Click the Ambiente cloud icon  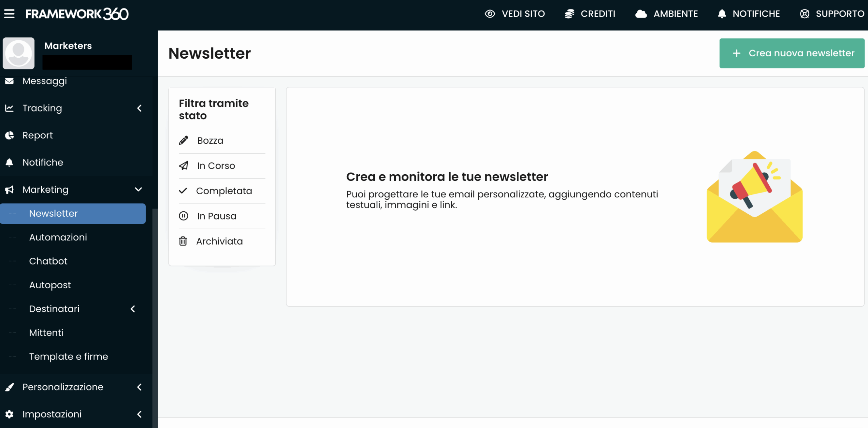click(641, 14)
